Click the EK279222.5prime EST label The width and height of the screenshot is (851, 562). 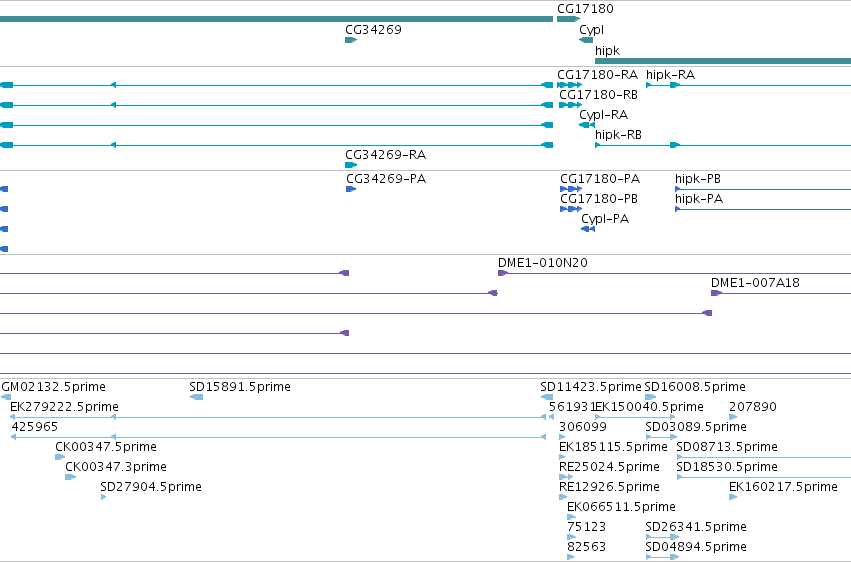click(65, 407)
